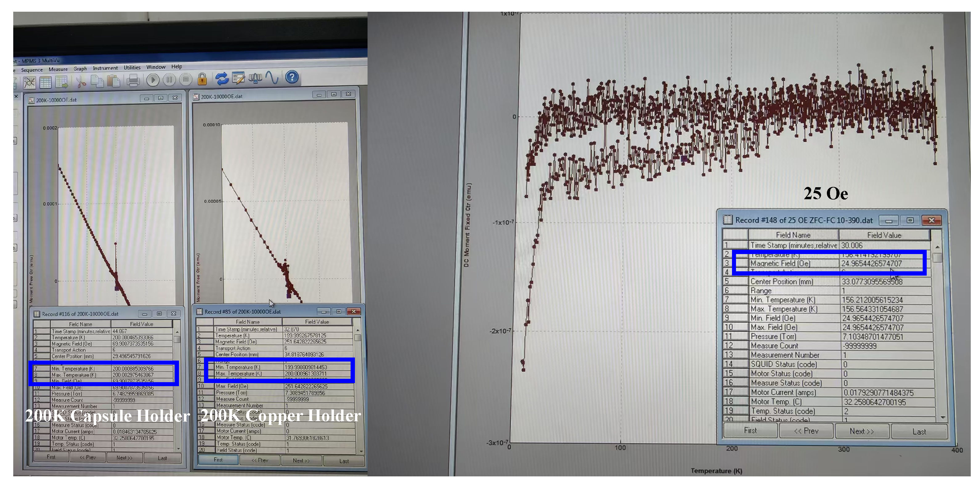Click the printer icon in toolbar

click(x=133, y=80)
